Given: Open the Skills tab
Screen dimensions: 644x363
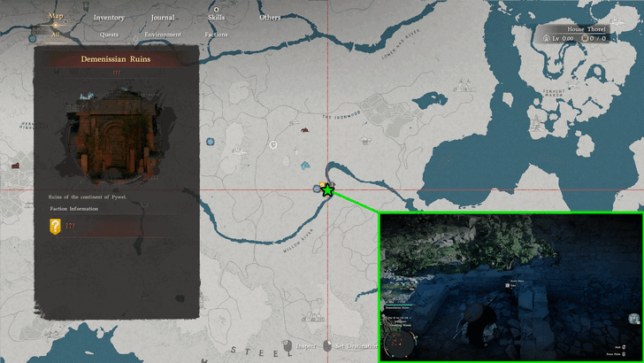Looking at the screenshot, I should tap(216, 18).
